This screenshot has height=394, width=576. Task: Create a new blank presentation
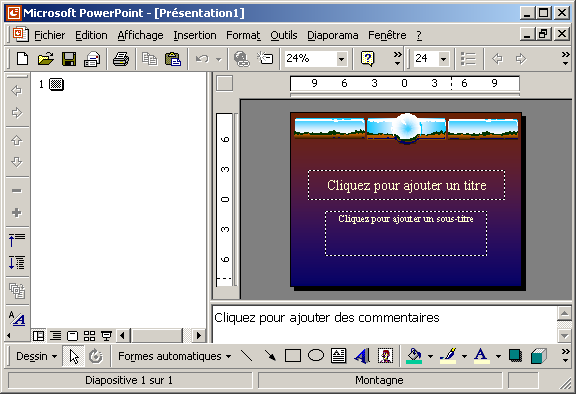[x=22, y=59]
